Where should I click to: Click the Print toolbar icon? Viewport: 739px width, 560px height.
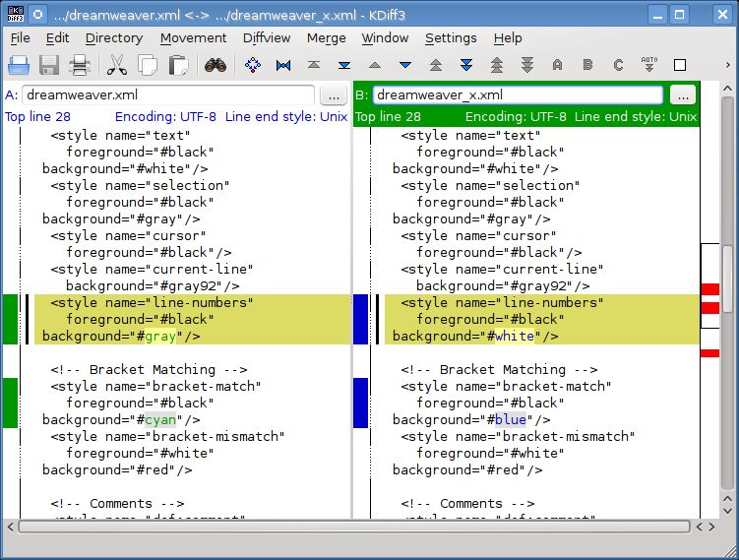point(80,65)
